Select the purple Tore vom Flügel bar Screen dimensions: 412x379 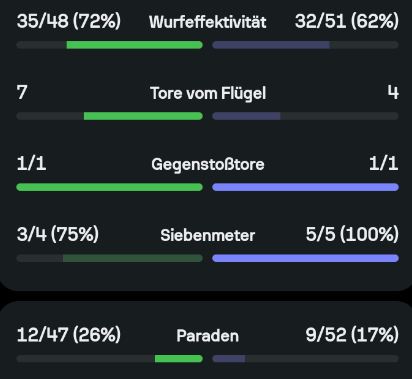pos(246,116)
